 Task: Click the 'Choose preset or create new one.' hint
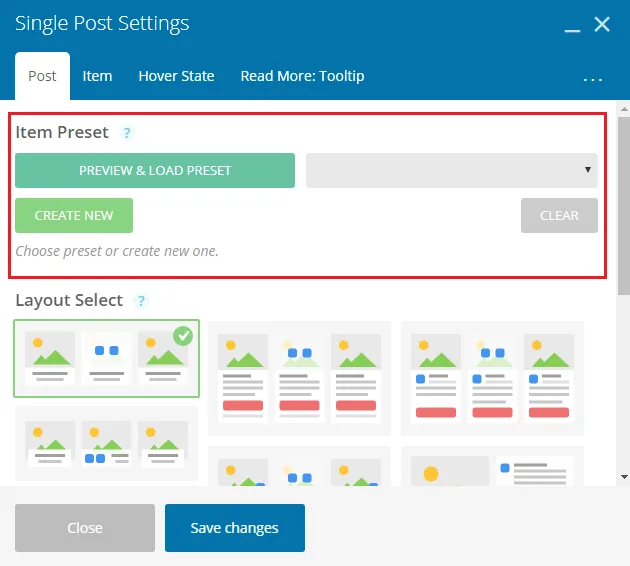pos(117,251)
